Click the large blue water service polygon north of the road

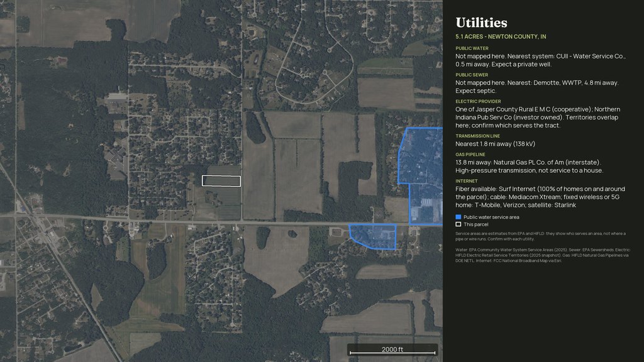tap(421, 177)
